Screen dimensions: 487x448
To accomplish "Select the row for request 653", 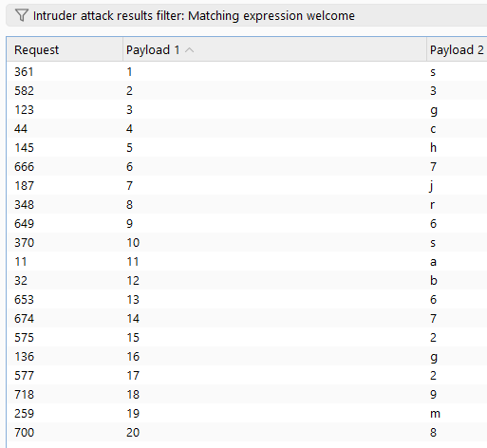I will [x=247, y=300].
